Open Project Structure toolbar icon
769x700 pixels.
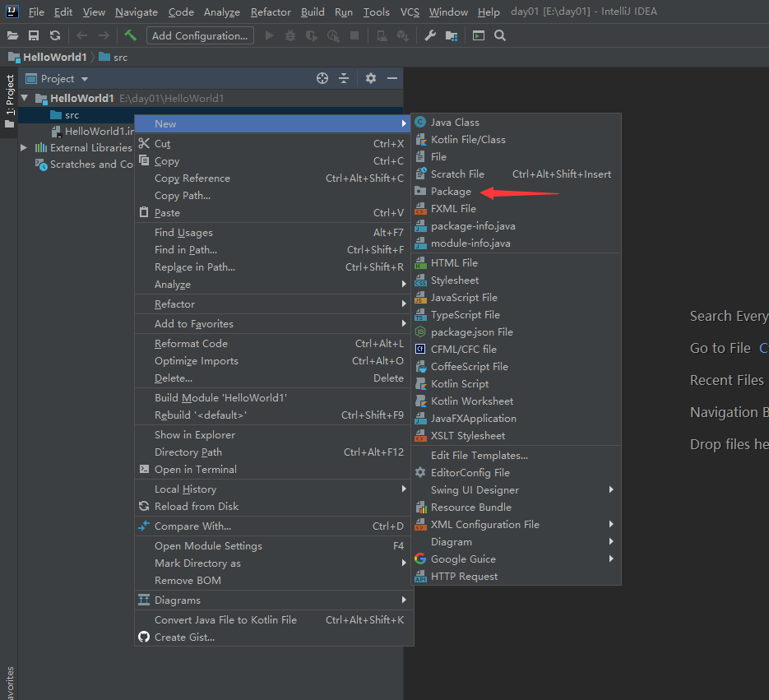[452, 36]
